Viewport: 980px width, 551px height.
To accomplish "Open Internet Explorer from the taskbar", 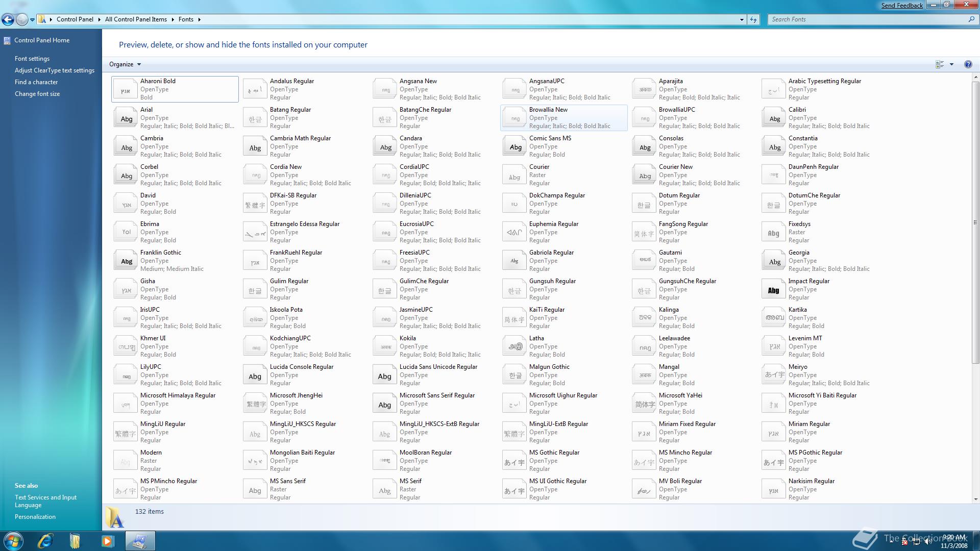I will click(x=45, y=541).
